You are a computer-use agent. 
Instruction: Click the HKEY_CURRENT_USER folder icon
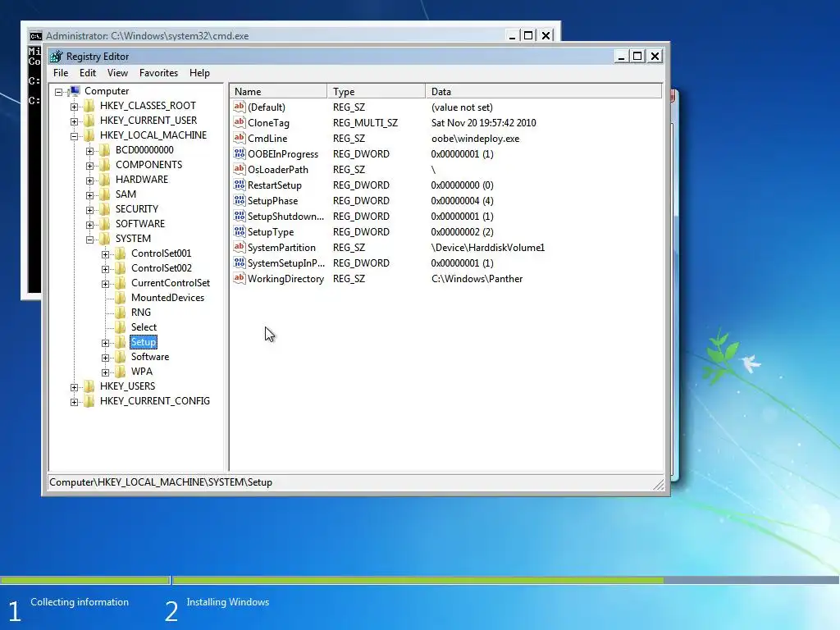click(90, 120)
